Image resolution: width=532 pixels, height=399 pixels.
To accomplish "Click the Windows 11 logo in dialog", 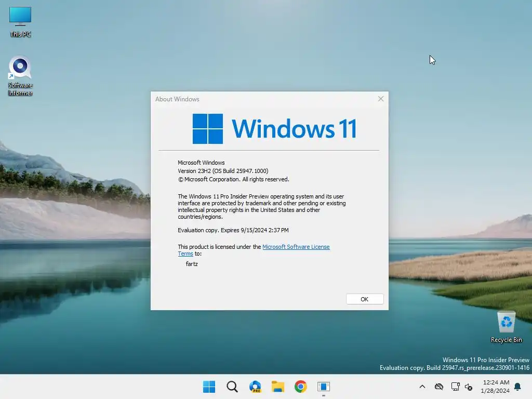I will (x=274, y=129).
